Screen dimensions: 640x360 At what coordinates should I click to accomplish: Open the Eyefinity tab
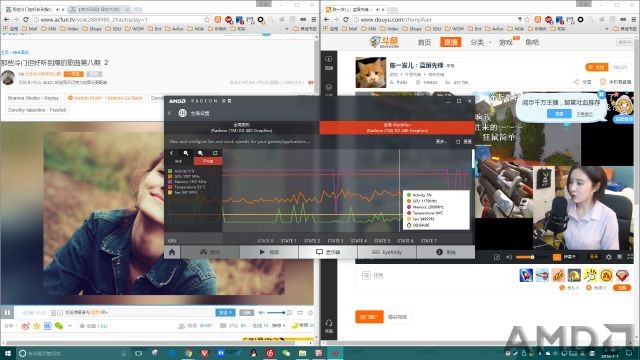[x=387, y=252]
